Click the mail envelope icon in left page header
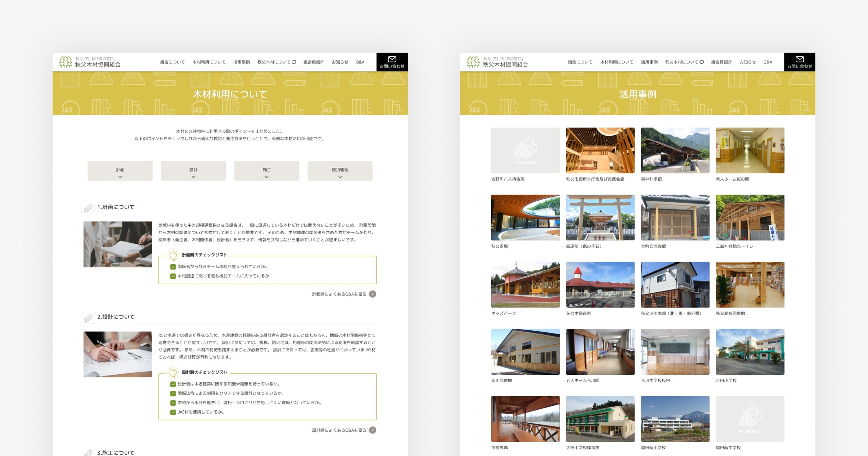This screenshot has height=456, width=868. 392,59
